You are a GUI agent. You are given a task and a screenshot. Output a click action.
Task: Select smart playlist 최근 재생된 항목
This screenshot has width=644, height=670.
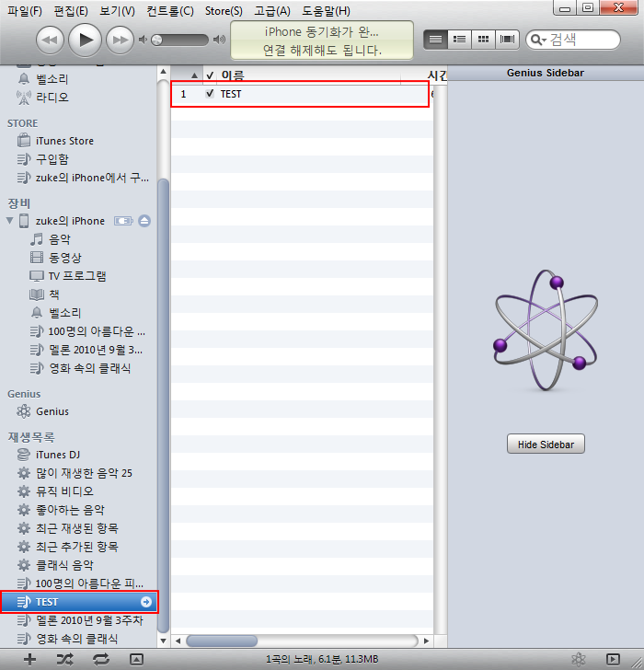point(78,528)
